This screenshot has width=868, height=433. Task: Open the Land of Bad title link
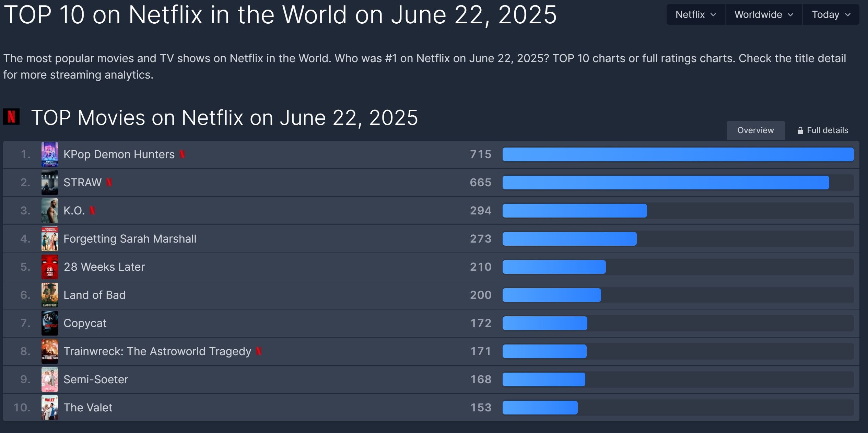click(94, 295)
